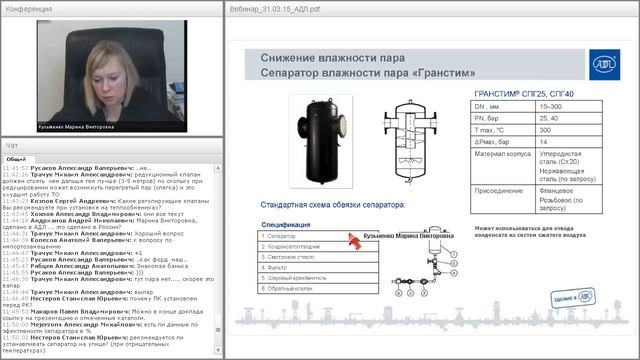Click the 11:44:39 message from Колесов Анатолий

pos(87,243)
